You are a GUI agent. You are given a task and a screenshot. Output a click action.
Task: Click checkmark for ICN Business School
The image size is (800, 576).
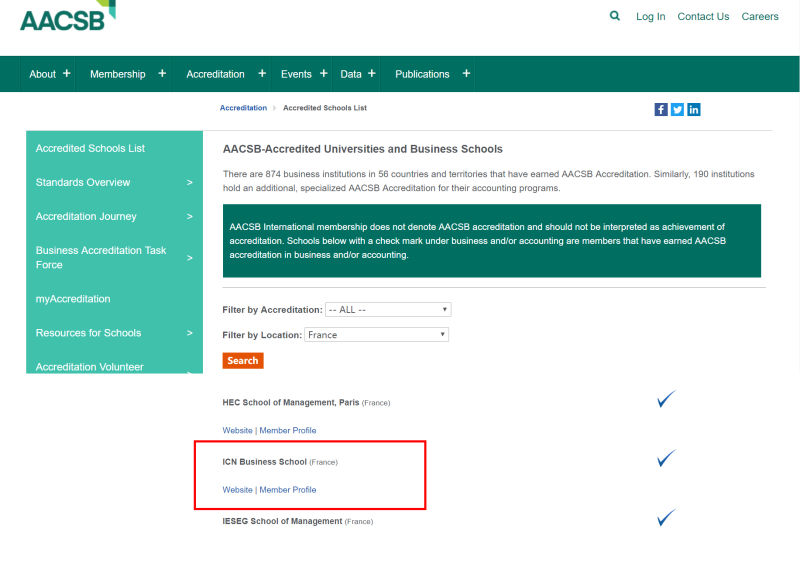coord(666,458)
